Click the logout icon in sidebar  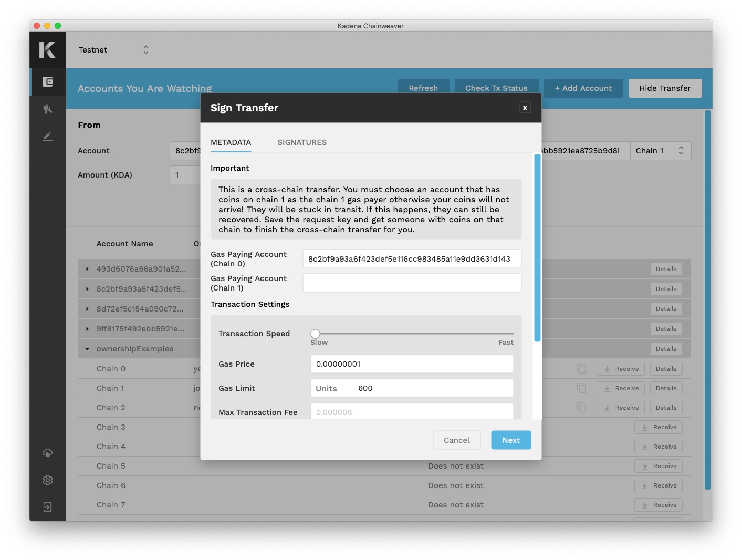tap(48, 507)
